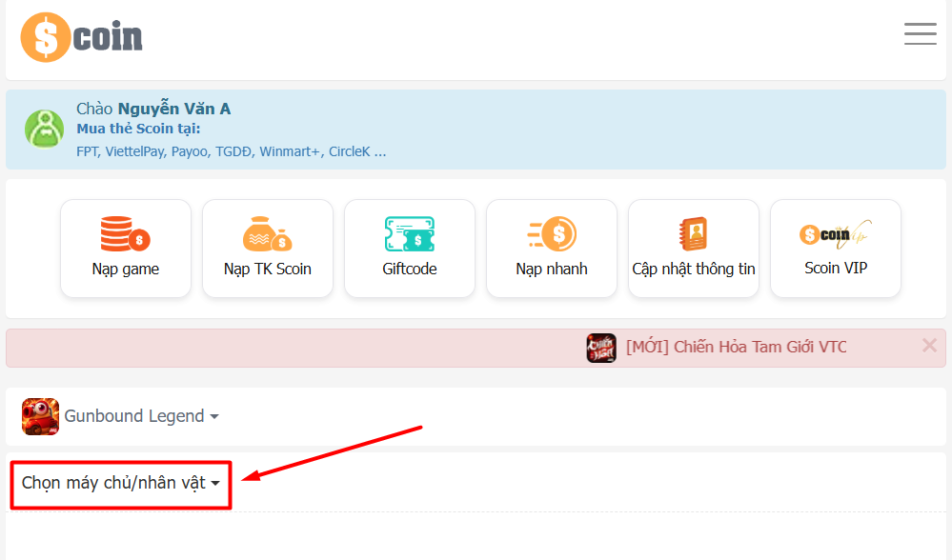Open the Nạp game tile

click(x=126, y=249)
